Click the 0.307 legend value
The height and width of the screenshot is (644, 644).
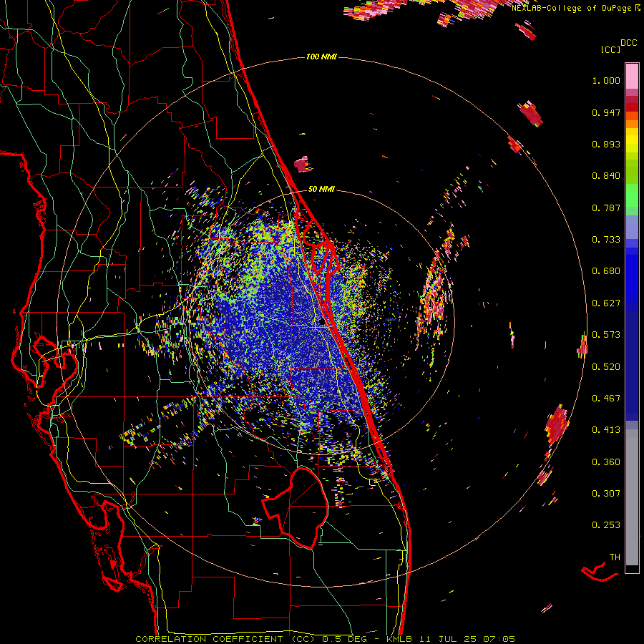[x=606, y=494]
